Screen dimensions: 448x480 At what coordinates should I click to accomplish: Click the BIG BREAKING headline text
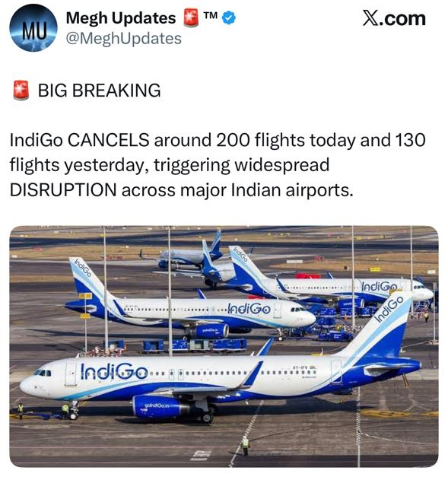click(99, 91)
